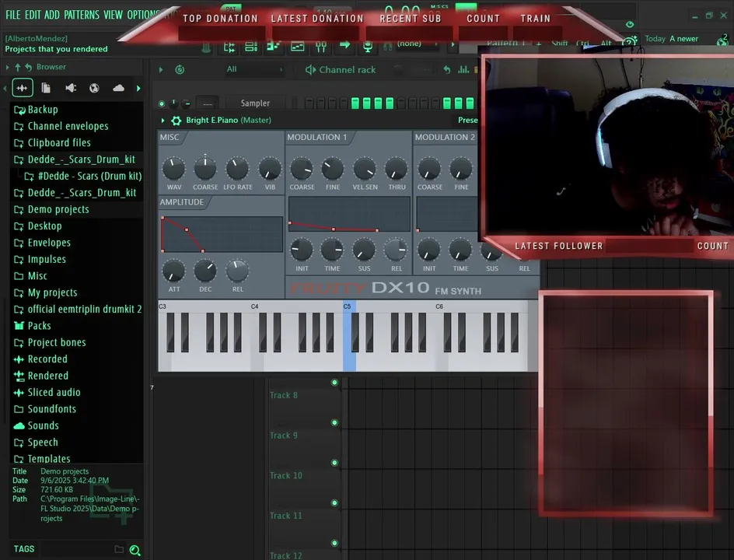Click the AMPLITUDE envelope display

222,234
